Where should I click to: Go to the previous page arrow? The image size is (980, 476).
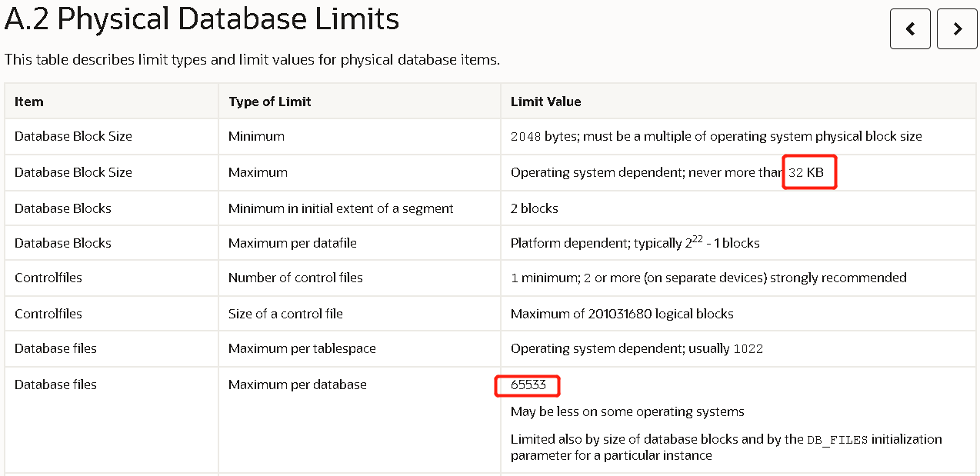(910, 29)
